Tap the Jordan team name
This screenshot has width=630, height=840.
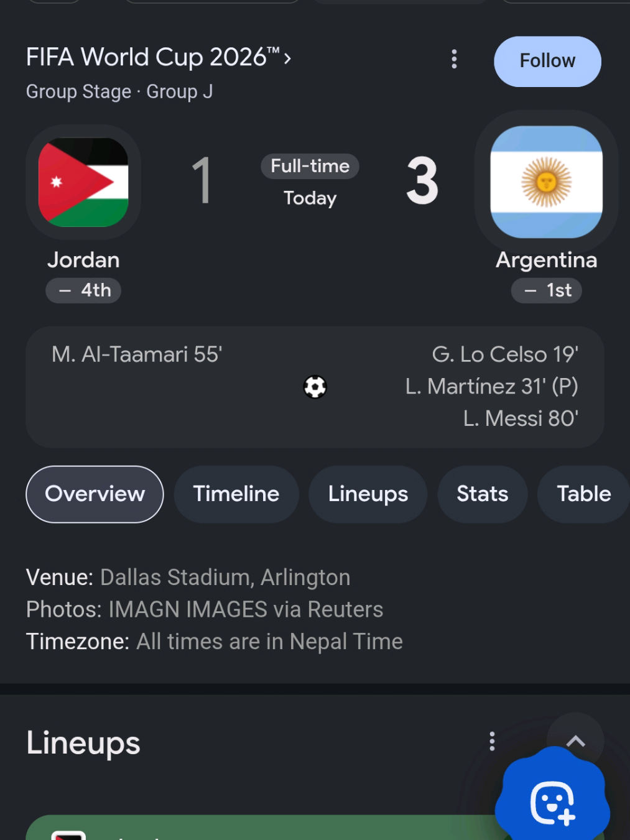pyautogui.click(x=83, y=260)
